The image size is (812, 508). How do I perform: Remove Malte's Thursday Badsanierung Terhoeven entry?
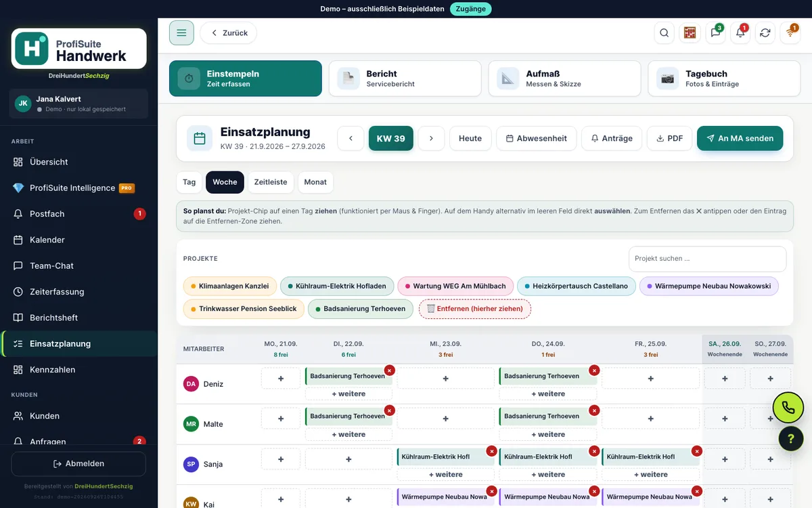tap(593, 410)
